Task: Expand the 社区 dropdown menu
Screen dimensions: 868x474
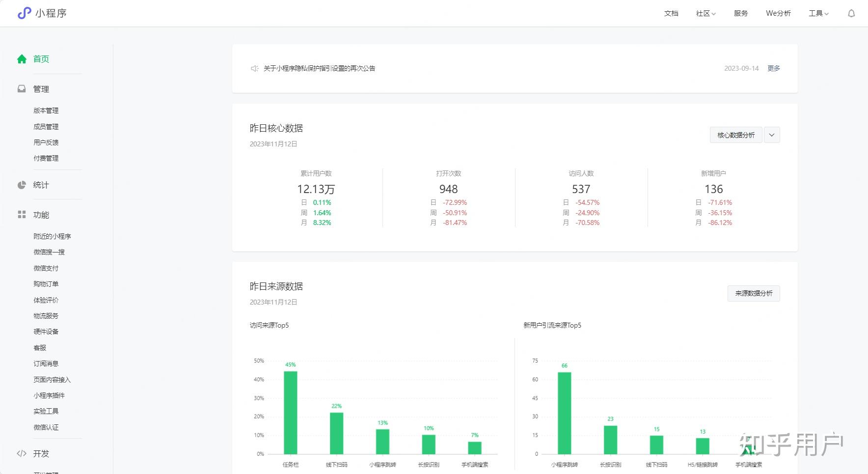Action: coord(705,13)
